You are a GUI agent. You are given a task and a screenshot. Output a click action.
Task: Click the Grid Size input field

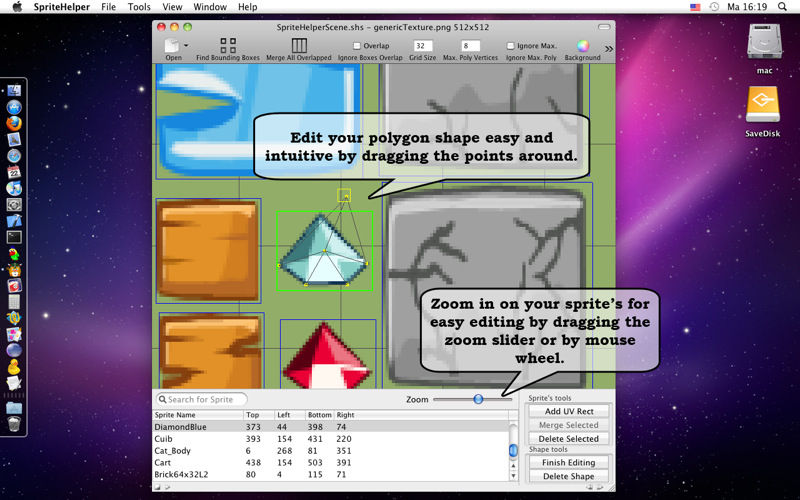pos(422,45)
